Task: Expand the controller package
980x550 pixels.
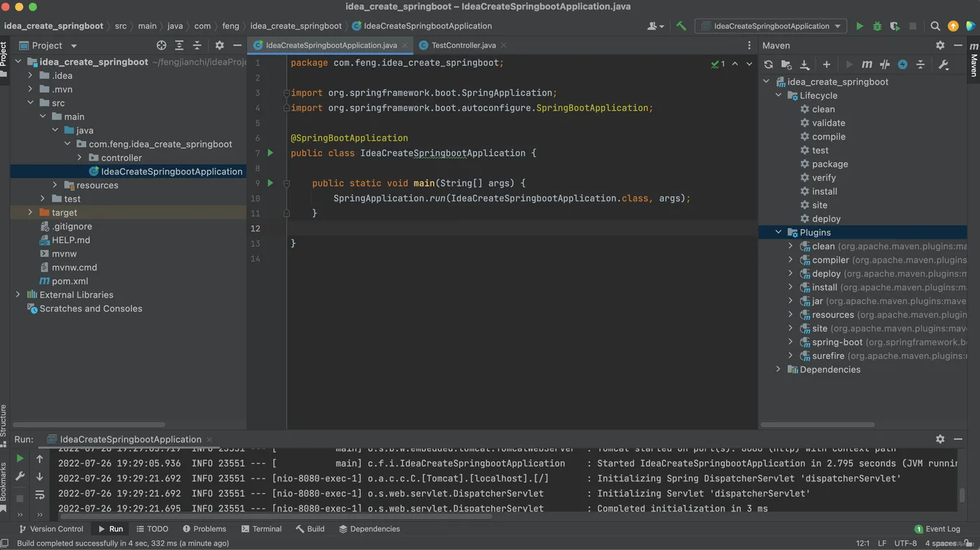Action: [x=80, y=158]
